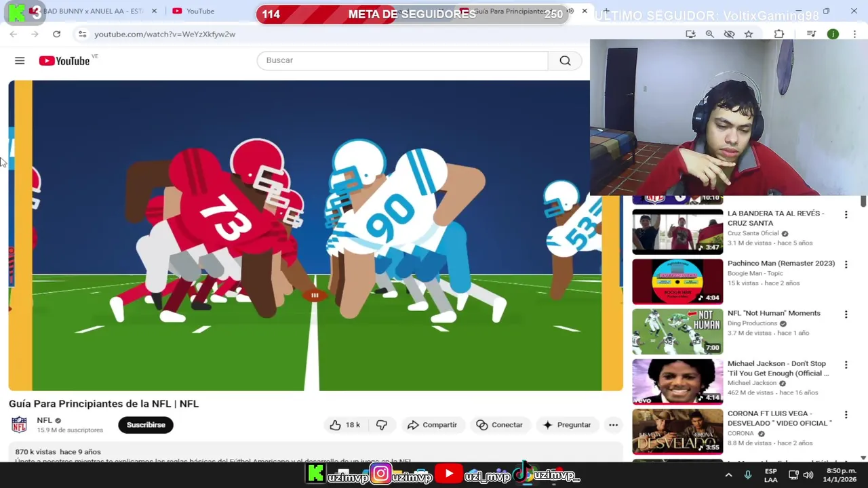Viewport: 868px width, 488px height.
Task: Install app icon in address bar
Action: pyautogui.click(x=690, y=34)
